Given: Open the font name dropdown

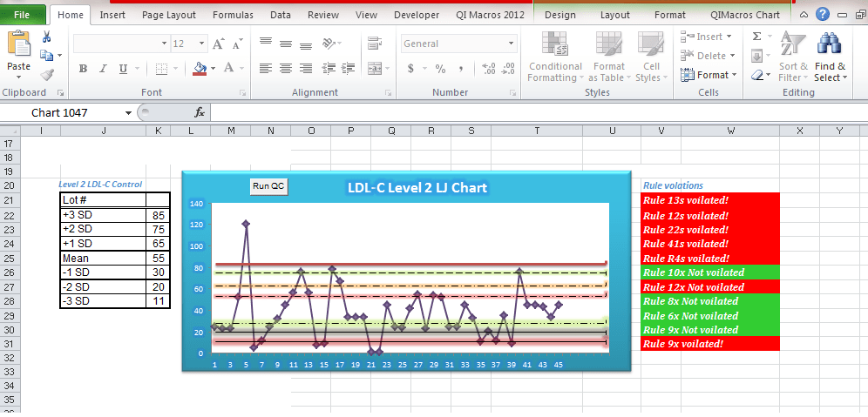Looking at the screenshot, I should [165, 44].
